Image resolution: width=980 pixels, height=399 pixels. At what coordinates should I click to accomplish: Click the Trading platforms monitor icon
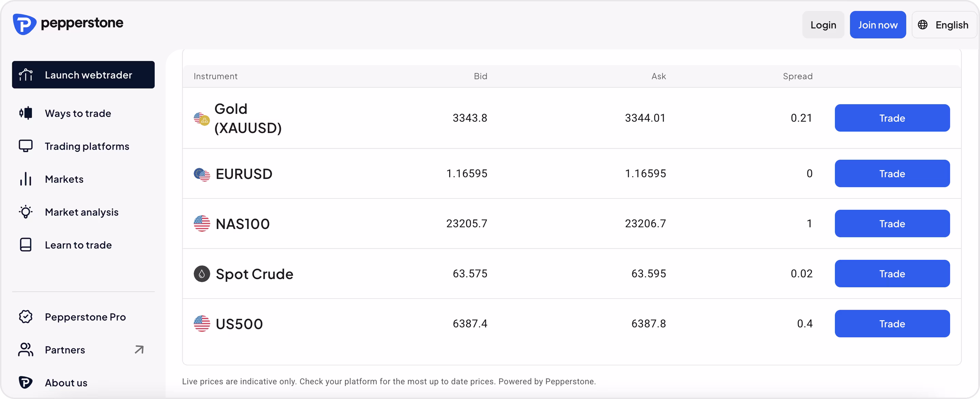click(x=25, y=146)
